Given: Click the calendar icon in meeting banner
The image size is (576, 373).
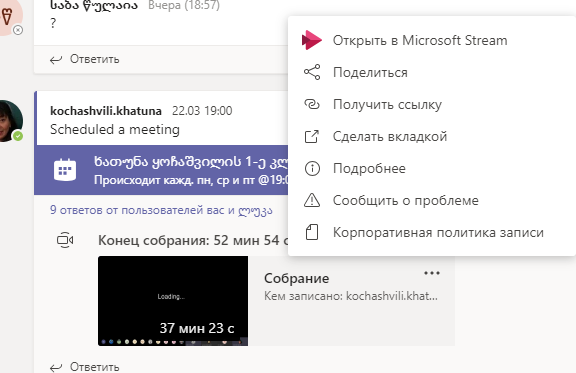Looking at the screenshot, I should (65, 170).
